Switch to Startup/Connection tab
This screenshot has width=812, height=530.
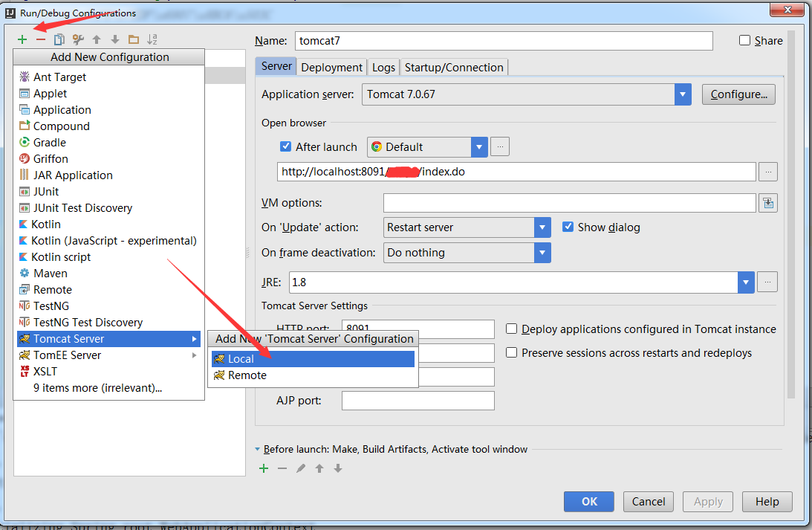coord(454,68)
